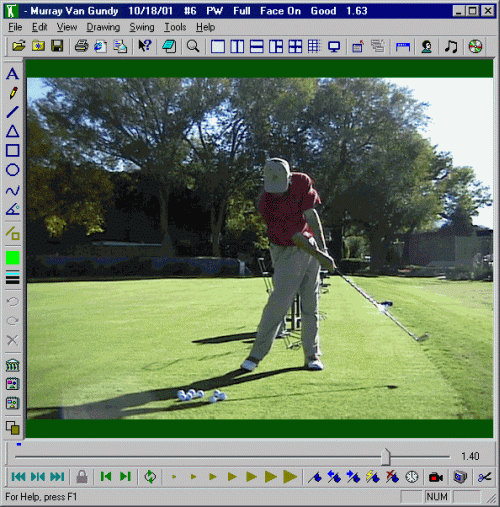Viewport: 500px width, 507px height.
Task: Click the scissors trim icon
Action: pyautogui.click(x=485, y=477)
